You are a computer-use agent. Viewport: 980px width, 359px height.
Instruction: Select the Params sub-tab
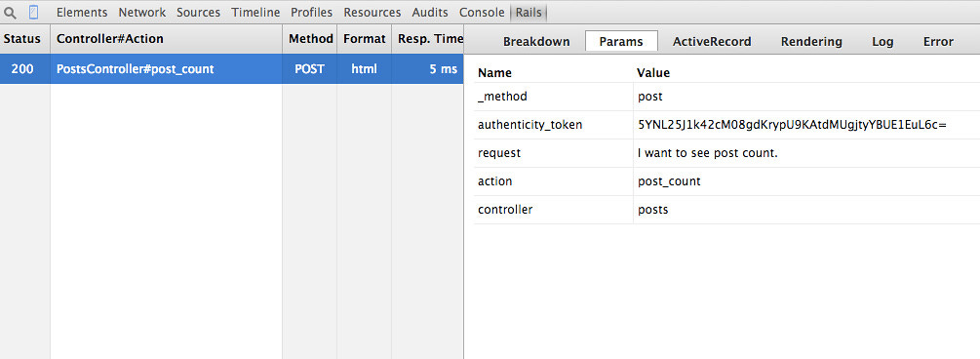point(621,41)
